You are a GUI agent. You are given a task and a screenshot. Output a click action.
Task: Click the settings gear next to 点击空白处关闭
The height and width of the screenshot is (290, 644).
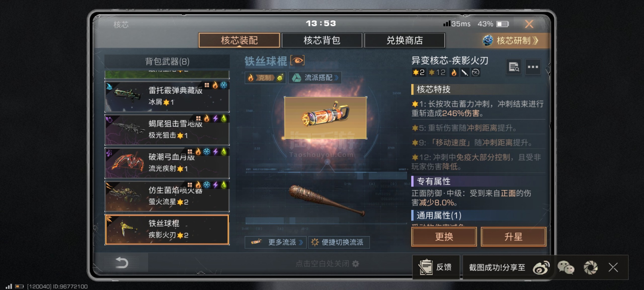pyautogui.click(x=355, y=264)
